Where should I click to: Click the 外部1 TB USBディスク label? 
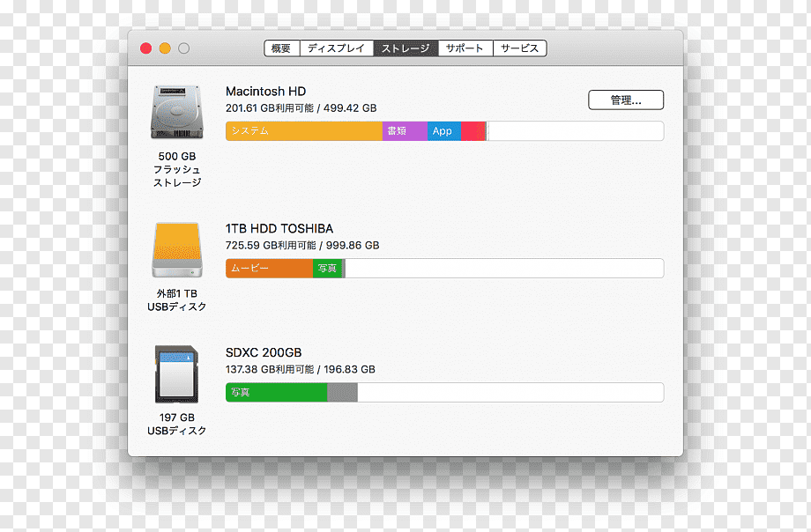click(x=177, y=299)
